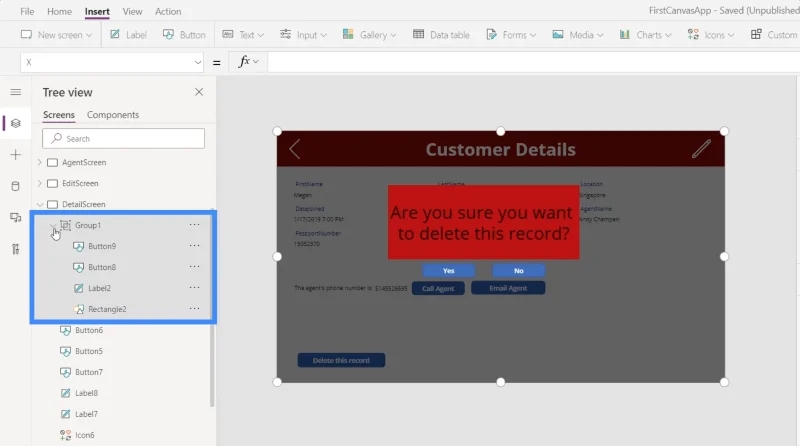Select Label7 in the tree

coord(86,414)
